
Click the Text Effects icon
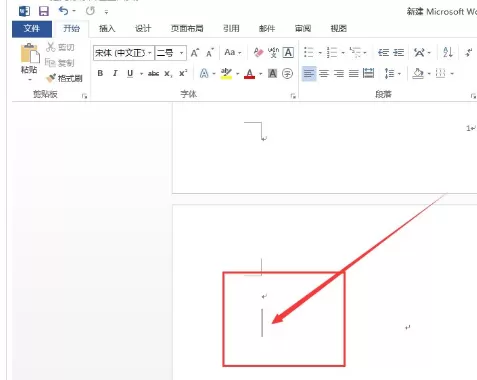204,73
